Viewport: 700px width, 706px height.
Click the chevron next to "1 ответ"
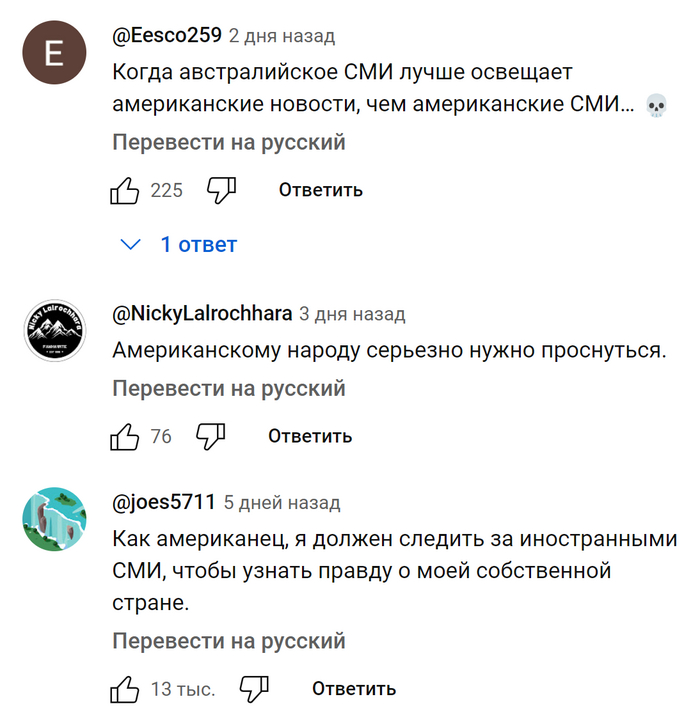pos(130,244)
